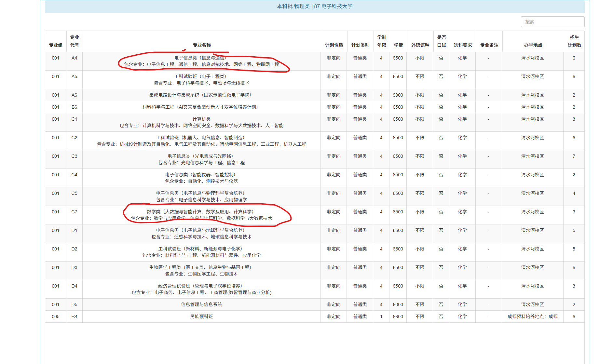Click 工科试验班（电子工程类）major name
Viewport: 613px width, 364px height.
pyautogui.click(x=201, y=76)
